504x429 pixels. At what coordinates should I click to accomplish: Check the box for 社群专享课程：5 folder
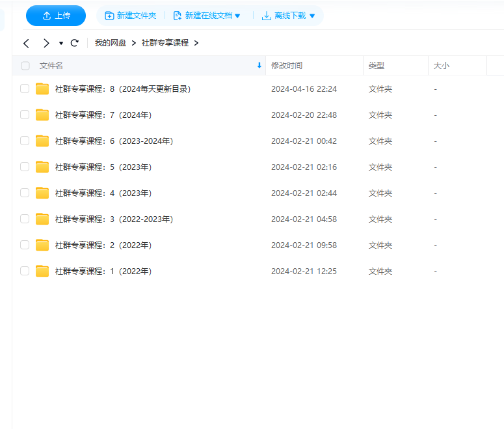[25, 167]
